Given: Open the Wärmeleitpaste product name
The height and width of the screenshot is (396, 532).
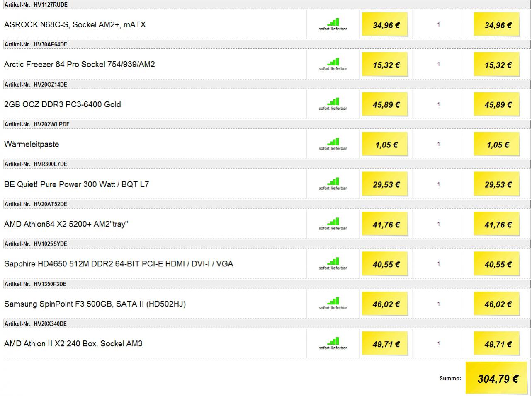Looking at the screenshot, I should click(x=32, y=145).
